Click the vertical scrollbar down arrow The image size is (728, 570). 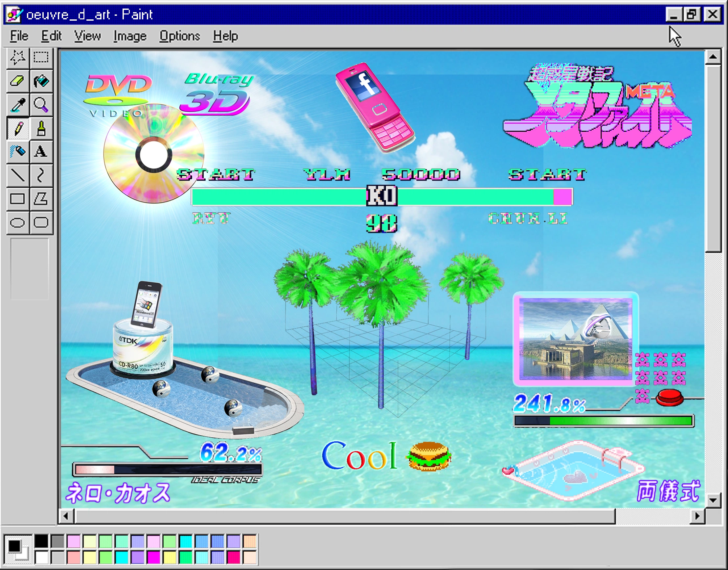click(713, 500)
